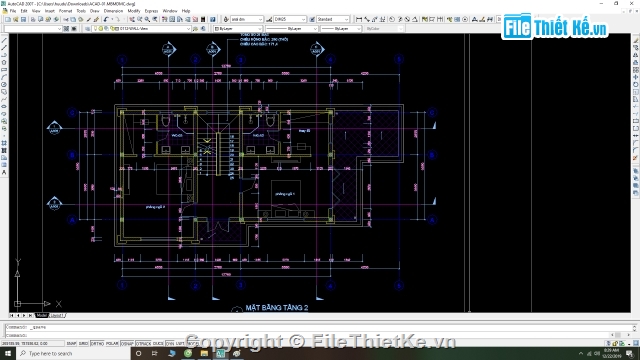Open the DesignCenter icon
640x360 pixels.
(172, 19)
